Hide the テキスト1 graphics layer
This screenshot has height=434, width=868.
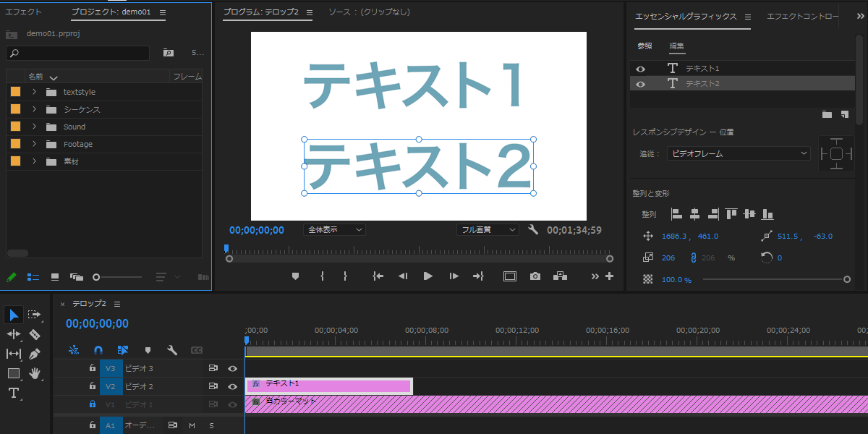point(640,69)
